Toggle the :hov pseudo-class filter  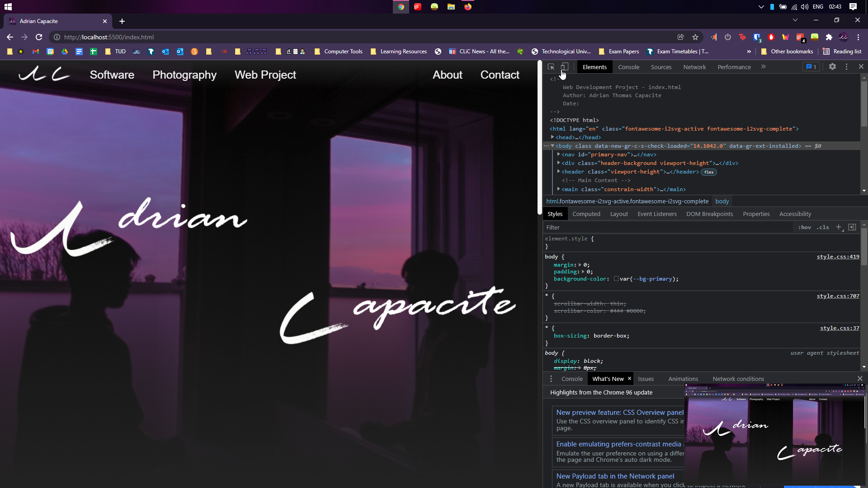pos(804,227)
